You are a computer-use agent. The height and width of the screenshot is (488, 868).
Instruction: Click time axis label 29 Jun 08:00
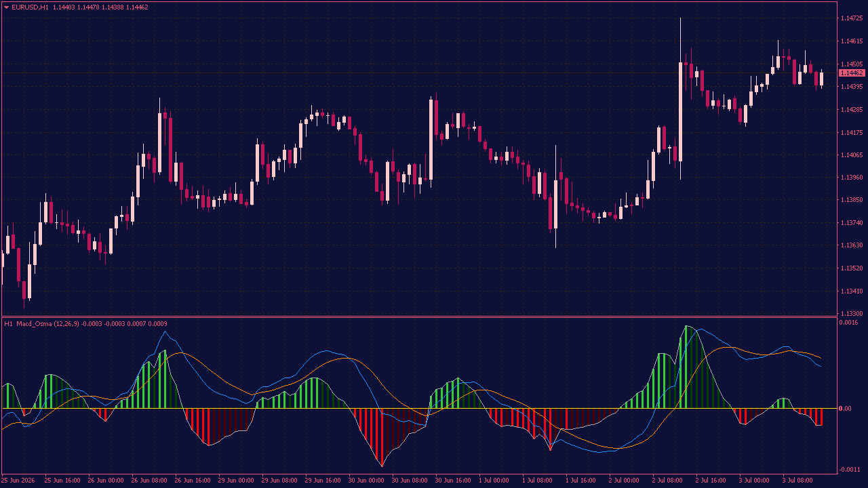(x=279, y=481)
